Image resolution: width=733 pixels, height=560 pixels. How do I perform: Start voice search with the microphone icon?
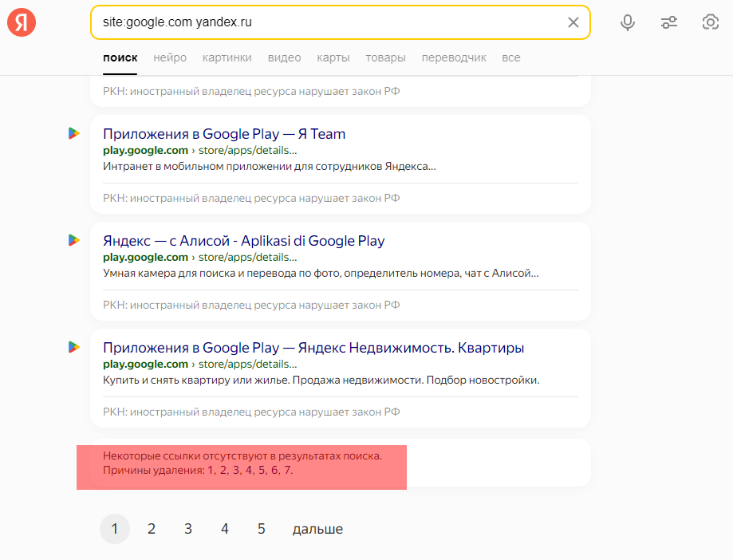(628, 22)
